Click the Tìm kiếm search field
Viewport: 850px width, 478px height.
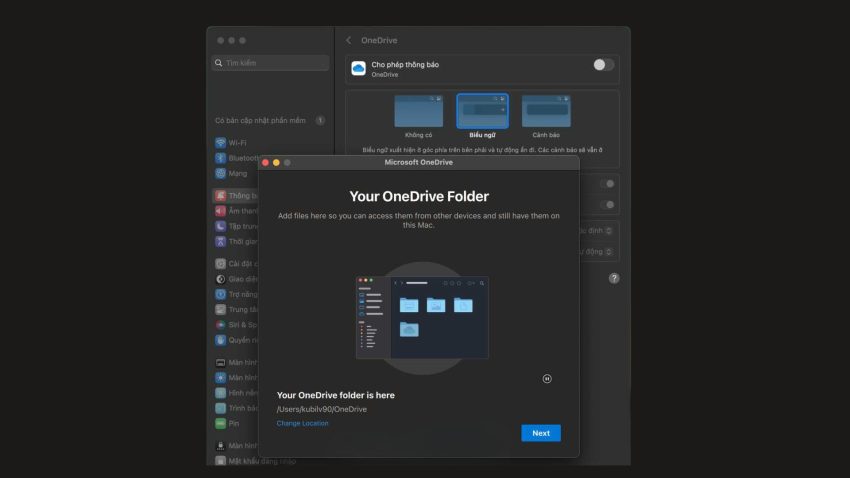(x=270, y=63)
